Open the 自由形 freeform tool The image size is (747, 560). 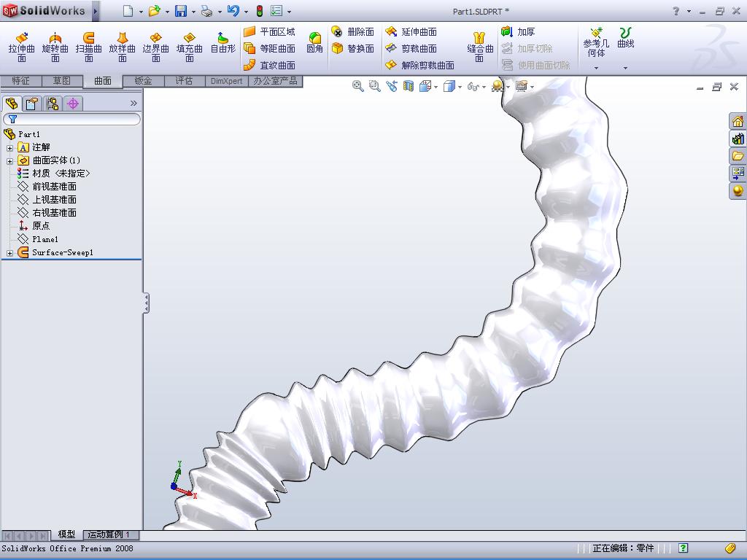tap(223, 43)
